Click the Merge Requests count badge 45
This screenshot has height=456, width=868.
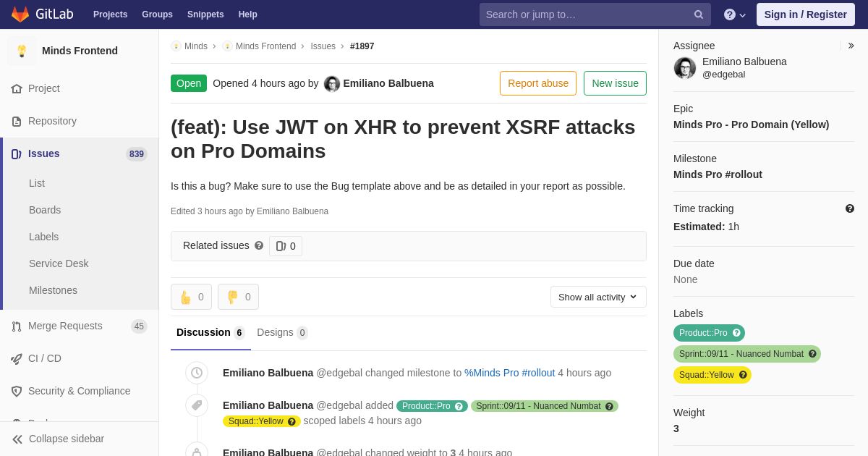(139, 326)
